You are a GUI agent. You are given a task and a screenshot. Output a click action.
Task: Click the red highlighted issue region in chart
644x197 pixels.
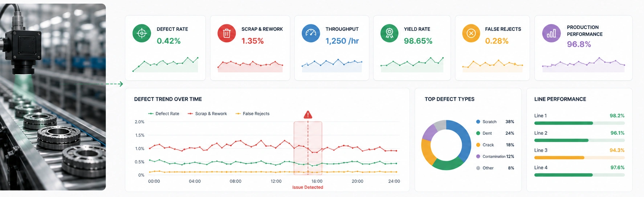(308, 148)
